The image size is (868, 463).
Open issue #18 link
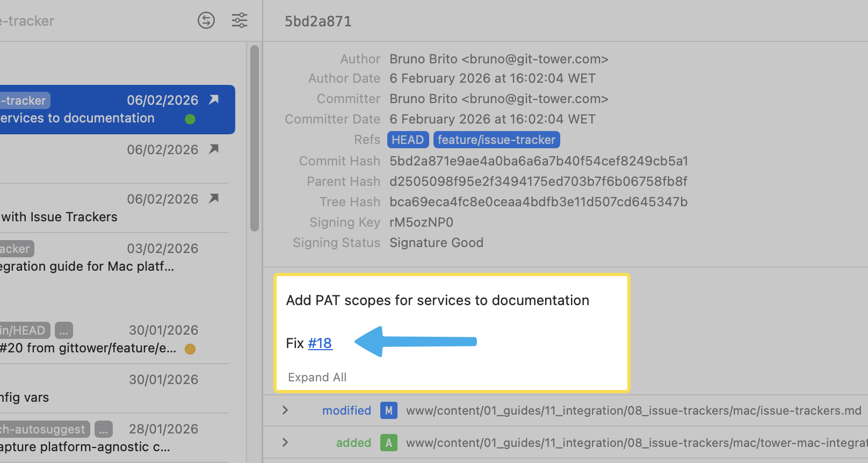[320, 343]
